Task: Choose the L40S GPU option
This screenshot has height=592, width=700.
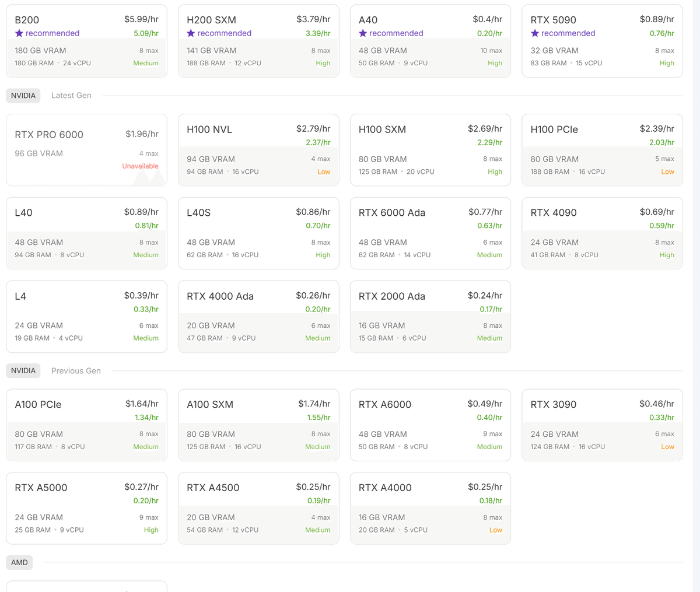Action: click(258, 233)
